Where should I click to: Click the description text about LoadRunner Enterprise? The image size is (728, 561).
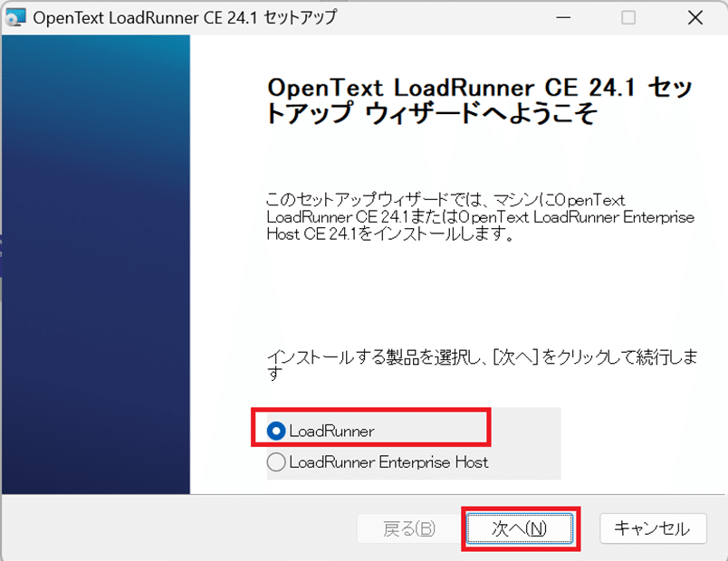tap(481, 217)
